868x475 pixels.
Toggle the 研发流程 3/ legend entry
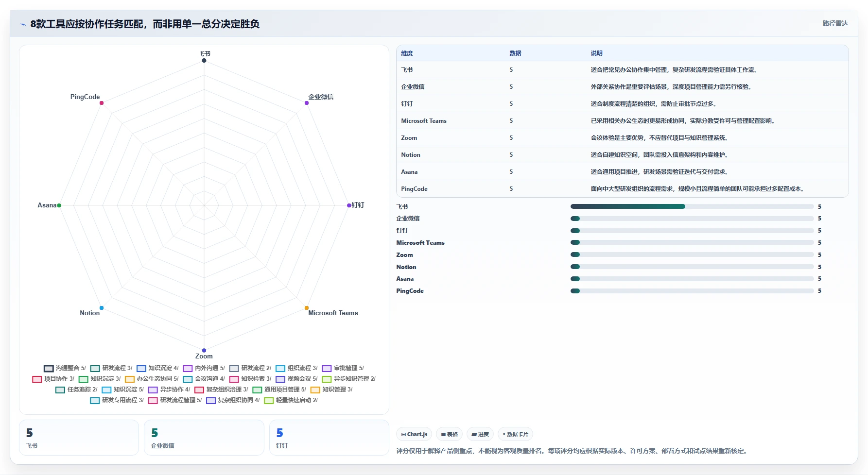[111, 368]
